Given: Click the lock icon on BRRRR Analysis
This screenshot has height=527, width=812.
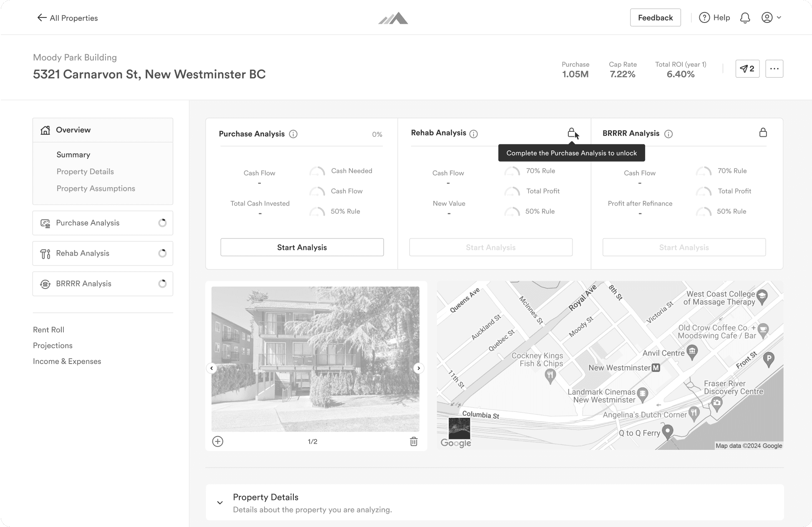Looking at the screenshot, I should pyautogui.click(x=763, y=133).
